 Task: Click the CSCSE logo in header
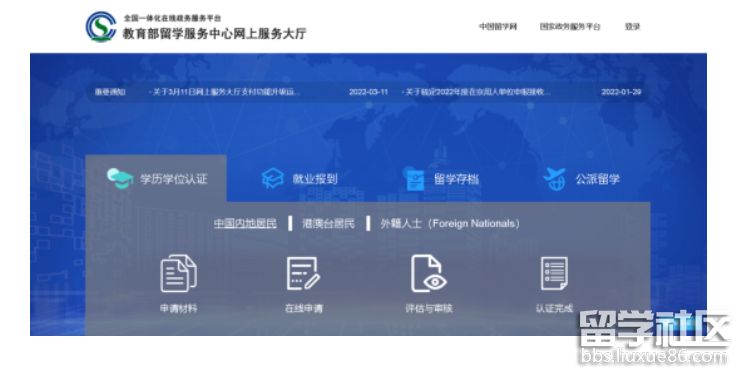pos(101,27)
